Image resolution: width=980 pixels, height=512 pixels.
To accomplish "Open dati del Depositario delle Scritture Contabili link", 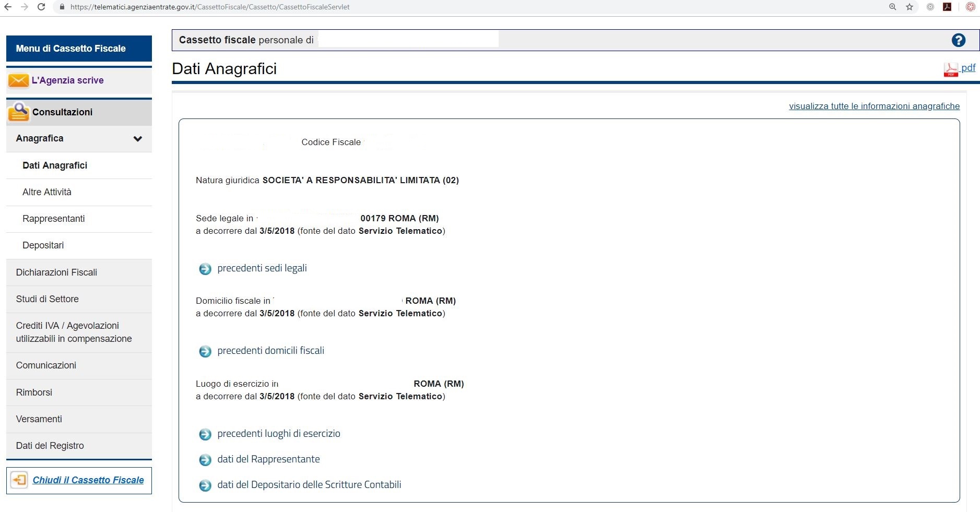I will tap(309, 485).
